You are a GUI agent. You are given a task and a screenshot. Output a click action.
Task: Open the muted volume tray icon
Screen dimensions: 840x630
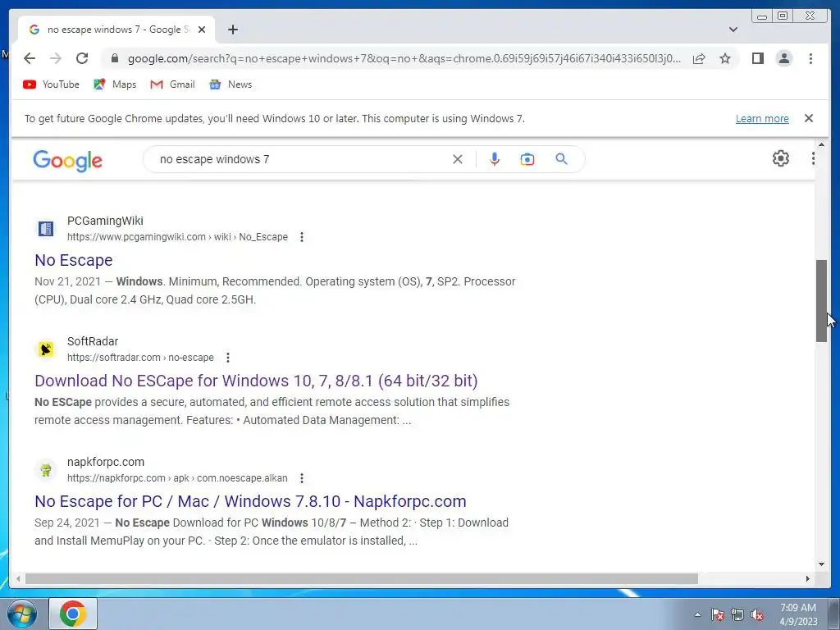757,615
